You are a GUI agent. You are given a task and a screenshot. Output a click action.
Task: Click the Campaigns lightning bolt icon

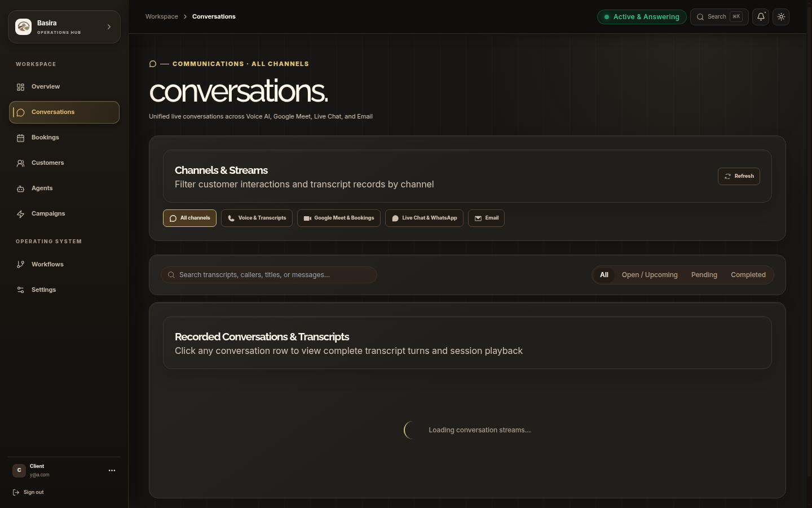tap(21, 214)
